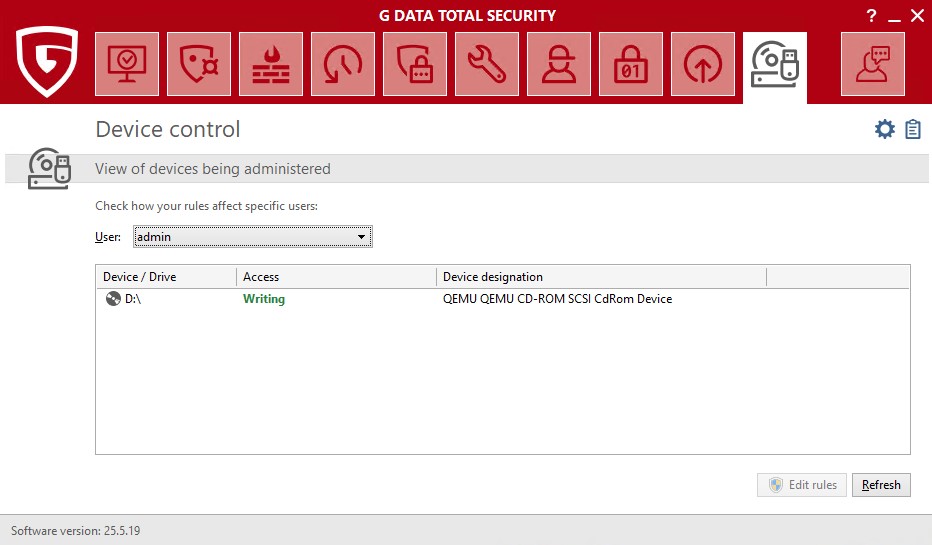This screenshot has width=932, height=545.
Task: Select the Device control drive icon tab
Action: point(775,67)
